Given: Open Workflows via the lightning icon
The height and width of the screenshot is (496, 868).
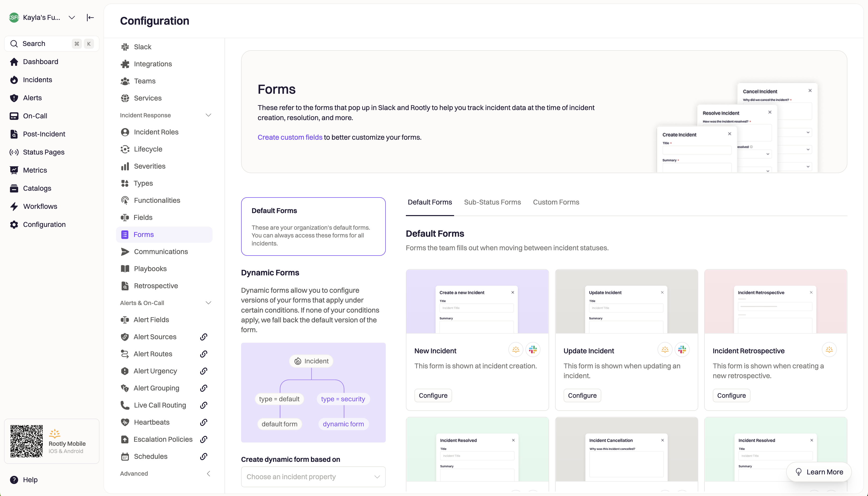Looking at the screenshot, I should [x=14, y=207].
